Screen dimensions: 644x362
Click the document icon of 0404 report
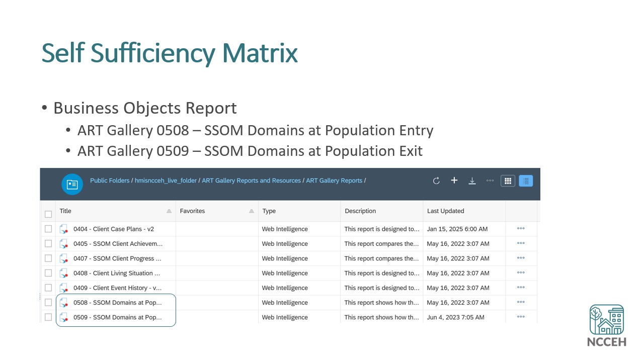pyautogui.click(x=64, y=229)
